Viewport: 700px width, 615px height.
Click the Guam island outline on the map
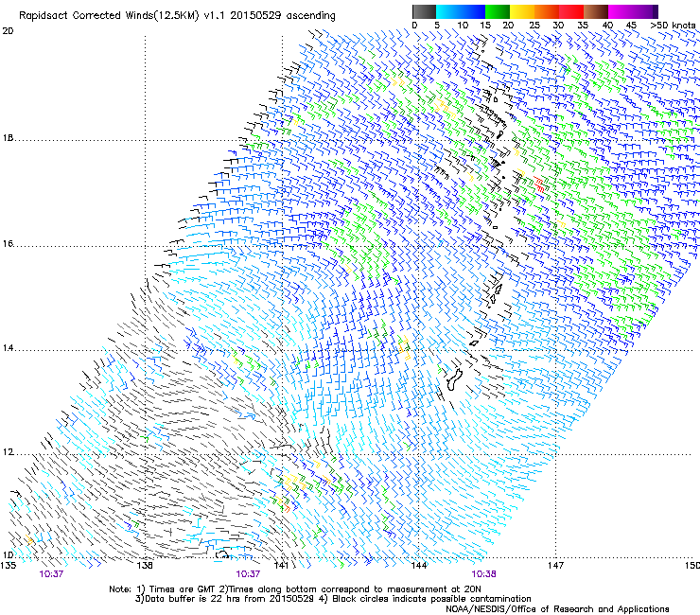[x=454, y=379]
